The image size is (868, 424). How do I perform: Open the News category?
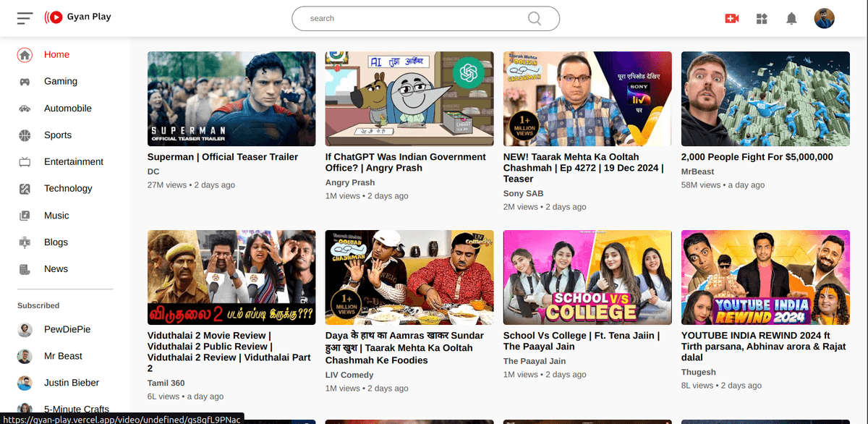[x=56, y=269]
